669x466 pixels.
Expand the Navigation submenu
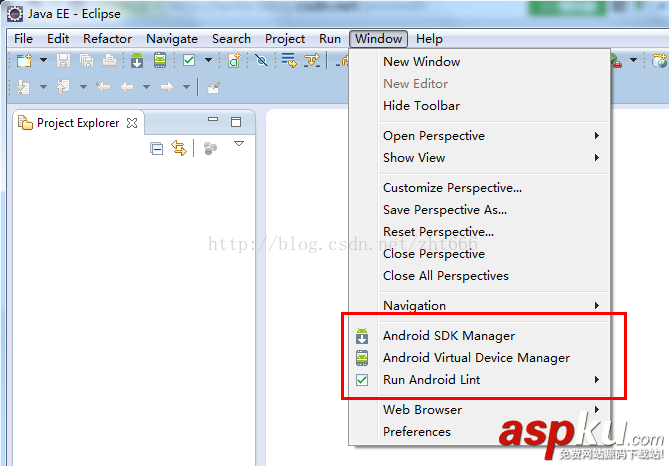(x=480, y=306)
